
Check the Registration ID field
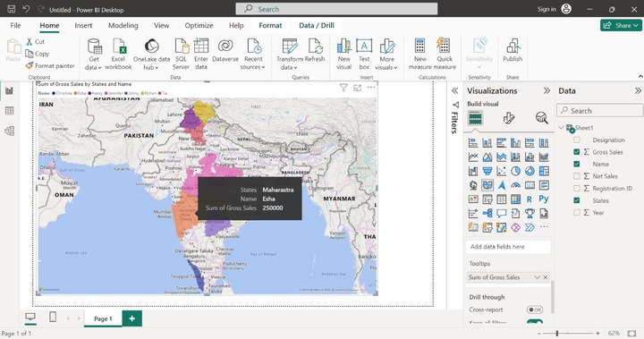pyautogui.click(x=577, y=188)
